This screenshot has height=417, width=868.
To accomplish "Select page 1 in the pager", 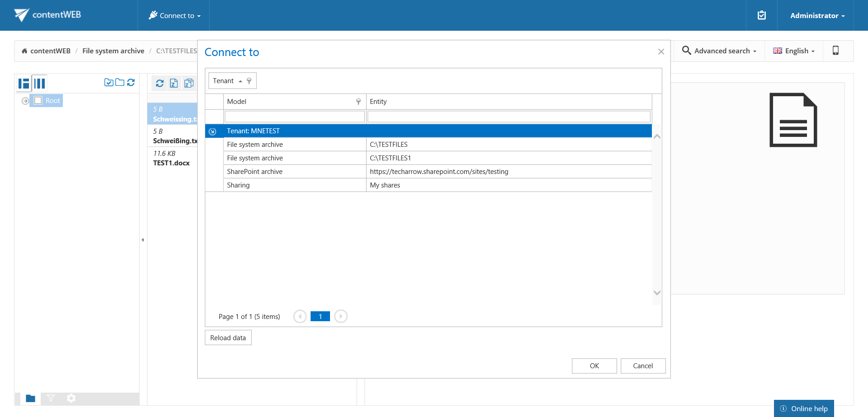I will pos(320,316).
